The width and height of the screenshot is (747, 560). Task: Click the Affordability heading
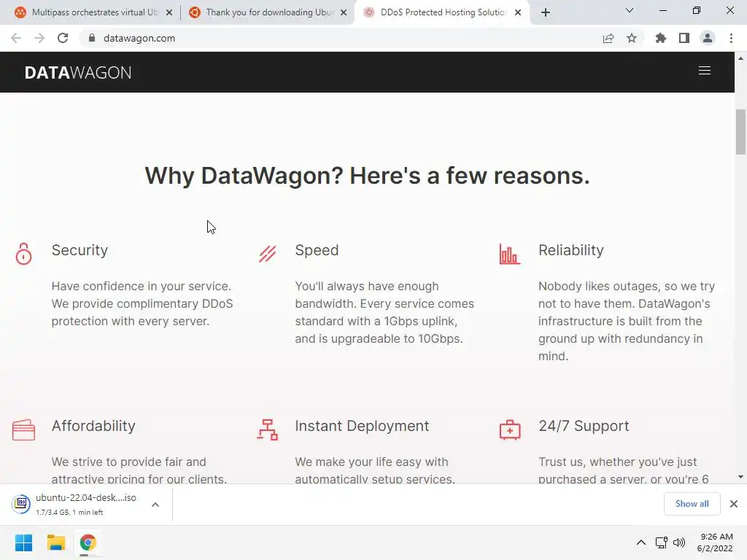click(x=93, y=426)
